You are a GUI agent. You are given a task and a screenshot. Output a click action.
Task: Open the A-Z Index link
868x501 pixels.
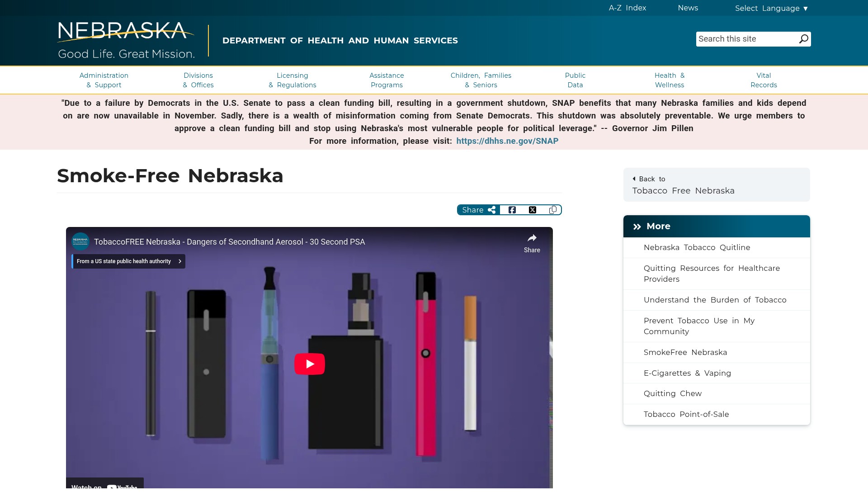627,8
